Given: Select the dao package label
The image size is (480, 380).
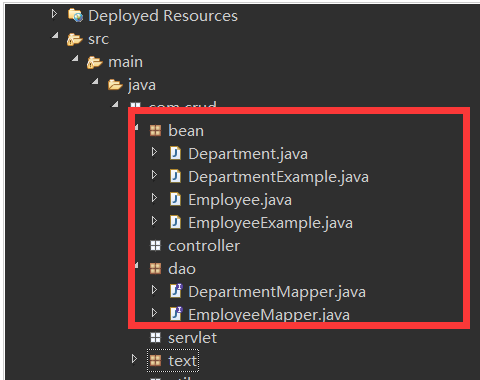Looking at the screenshot, I should tap(182, 269).
